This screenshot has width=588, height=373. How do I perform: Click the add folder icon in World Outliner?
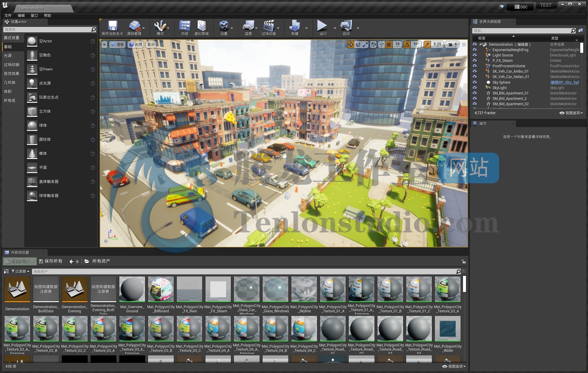(581, 30)
